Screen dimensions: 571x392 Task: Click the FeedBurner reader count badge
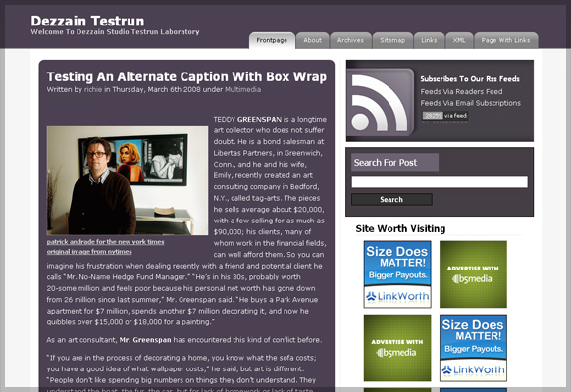pos(445,116)
